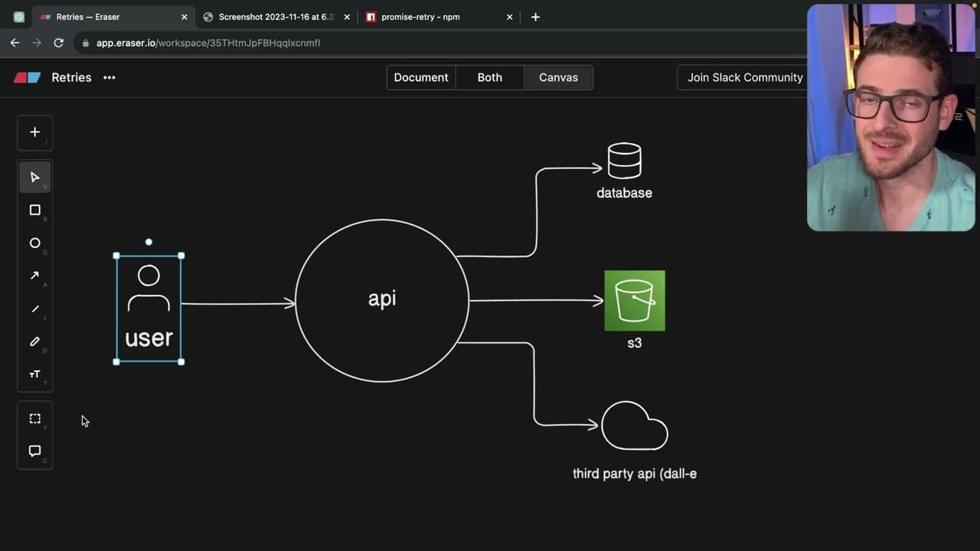This screenshot has width=980, height=551.
Task: Open the plus insert menu
Action: pos(34,132)
